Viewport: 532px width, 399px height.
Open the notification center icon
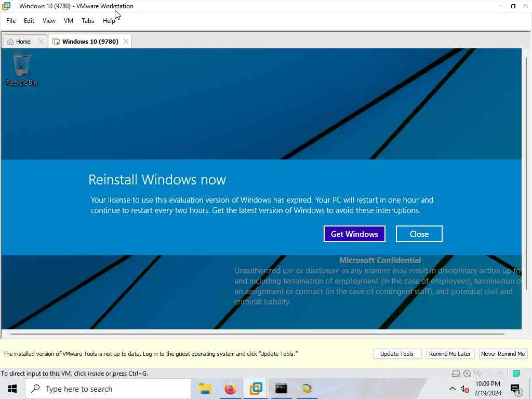(515, 389)
